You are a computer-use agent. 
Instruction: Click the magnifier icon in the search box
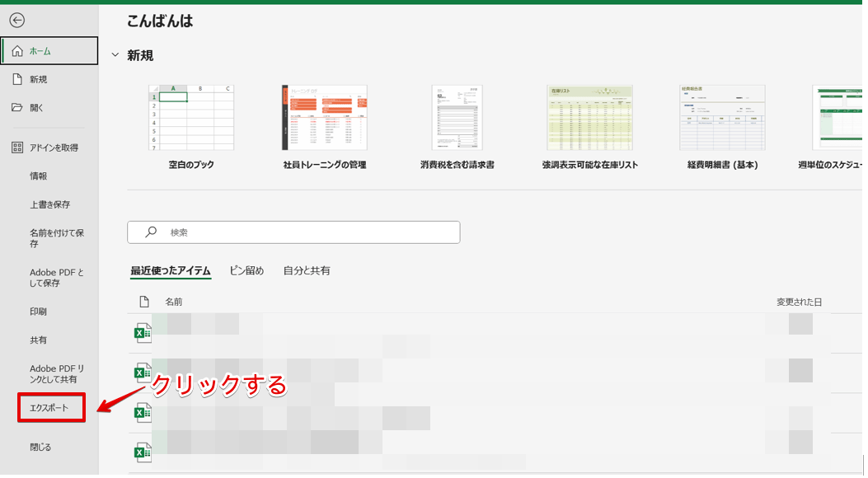tap(150, 232)
